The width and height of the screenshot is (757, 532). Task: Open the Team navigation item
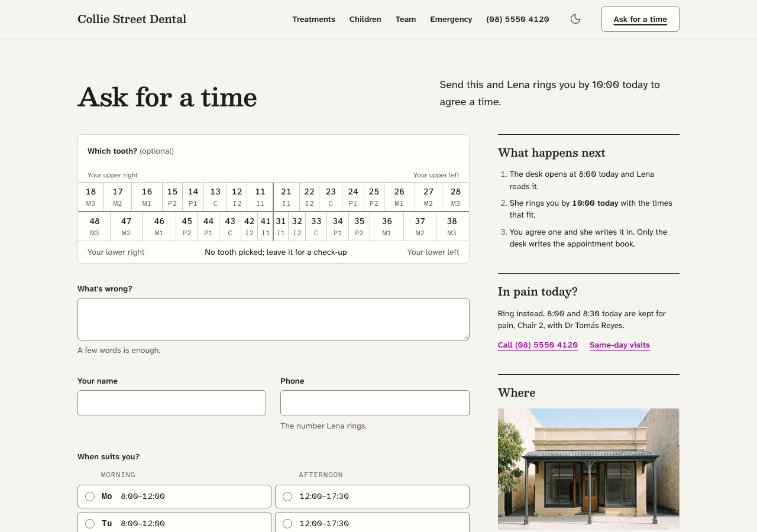tap(406, 19)
